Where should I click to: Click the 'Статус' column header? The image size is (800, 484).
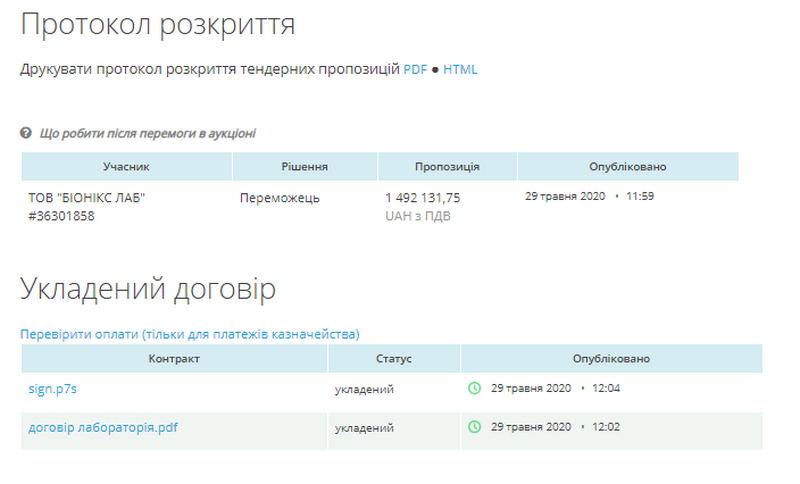click(x=394, y=358)
